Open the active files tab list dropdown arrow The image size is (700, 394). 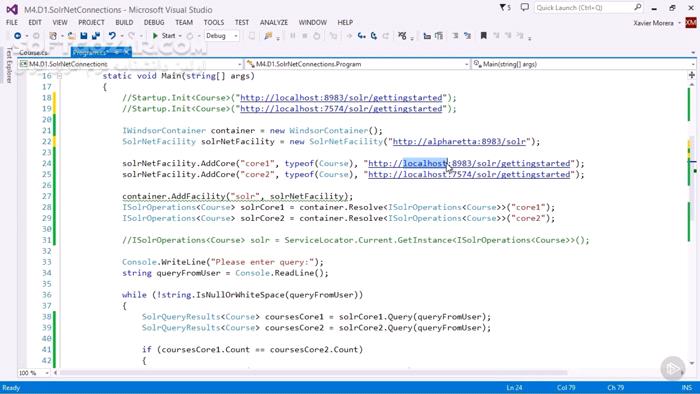point(693,53)
